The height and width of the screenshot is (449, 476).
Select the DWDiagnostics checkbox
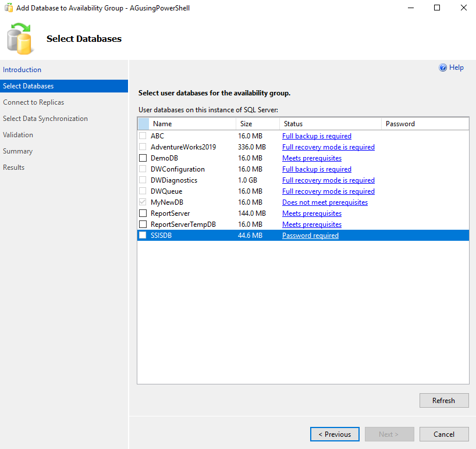pyautogui.click(x=143, y=180)
